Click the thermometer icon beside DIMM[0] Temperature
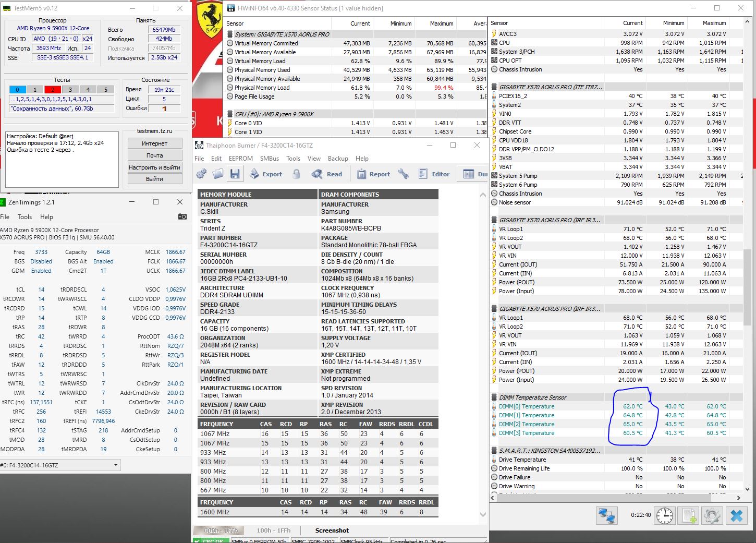Image resolution: width=756 pixels, height=543 pixels. (494, 406)
